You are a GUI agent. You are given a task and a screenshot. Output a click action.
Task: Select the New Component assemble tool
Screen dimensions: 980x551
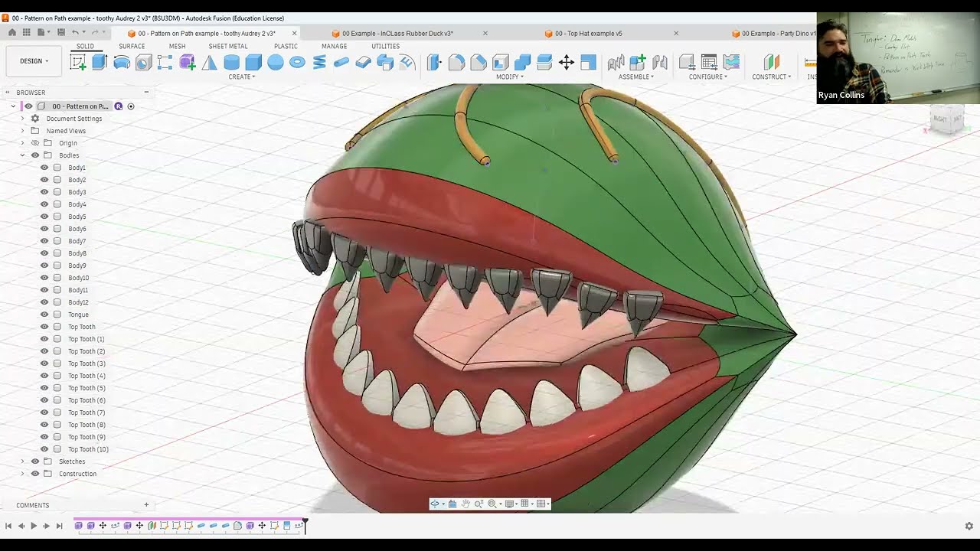(637, 63)
